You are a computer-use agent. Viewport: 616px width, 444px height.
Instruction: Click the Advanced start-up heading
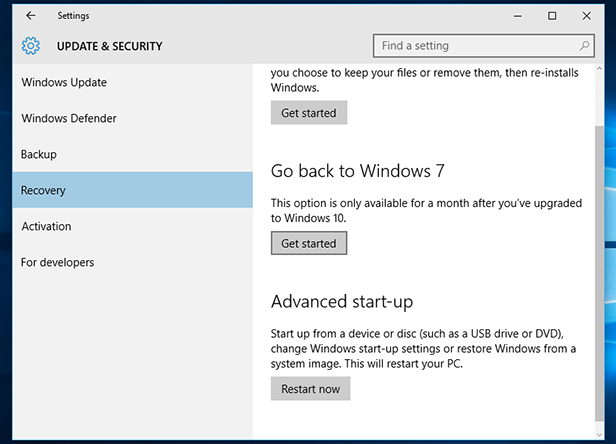point(342,302)
